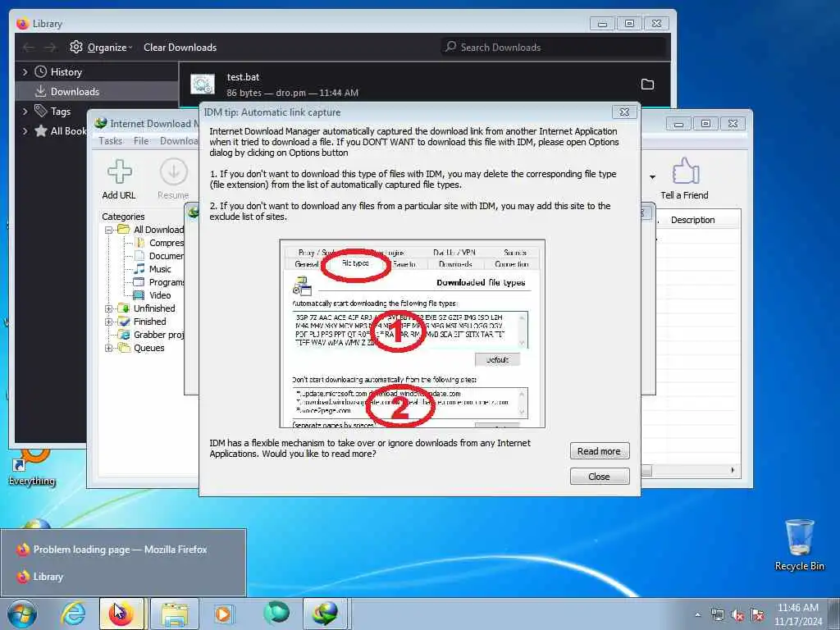This screenshot has width=840, height=630.
Task: Open Windows Media Player from taskbar
Action: click(223, 614)
